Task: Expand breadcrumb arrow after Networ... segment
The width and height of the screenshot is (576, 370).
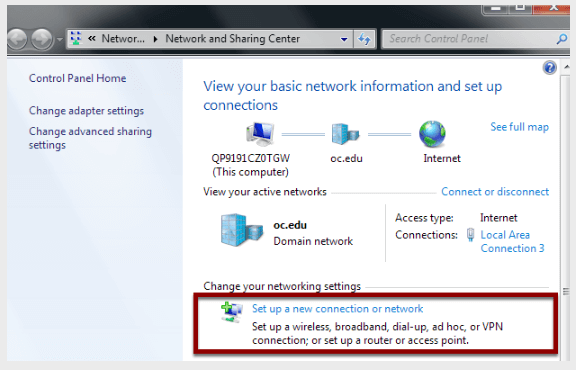Action: pyautogui.click(x=155, y=39)
